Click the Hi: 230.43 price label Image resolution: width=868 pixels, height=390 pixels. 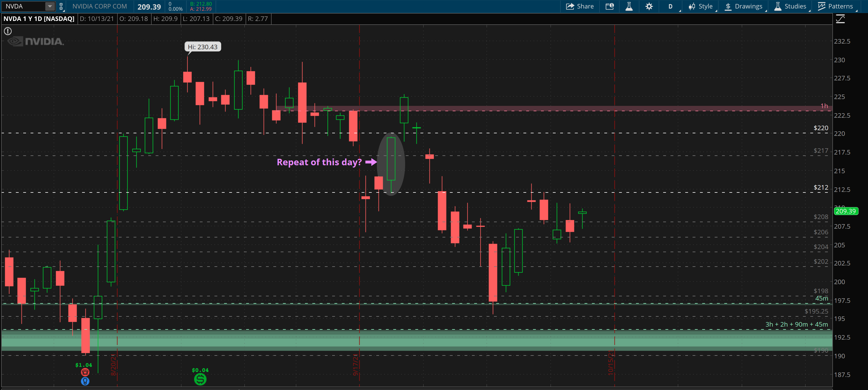click(203, 47)
